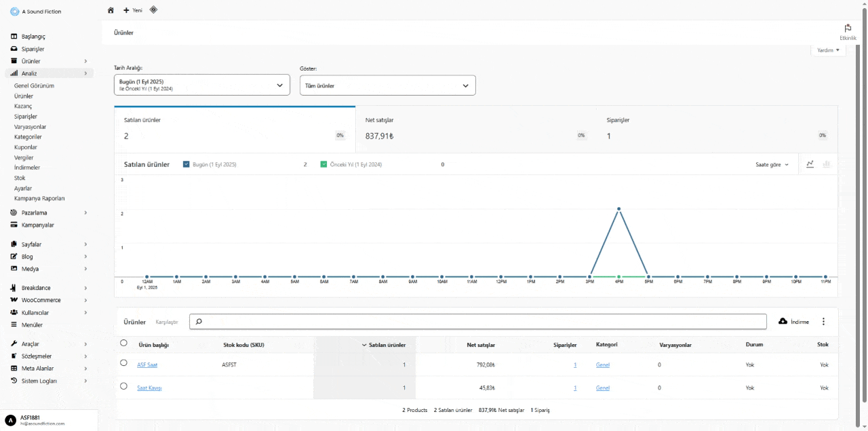Switch to line chart view icon
The image size is (868, 431).
810,164
